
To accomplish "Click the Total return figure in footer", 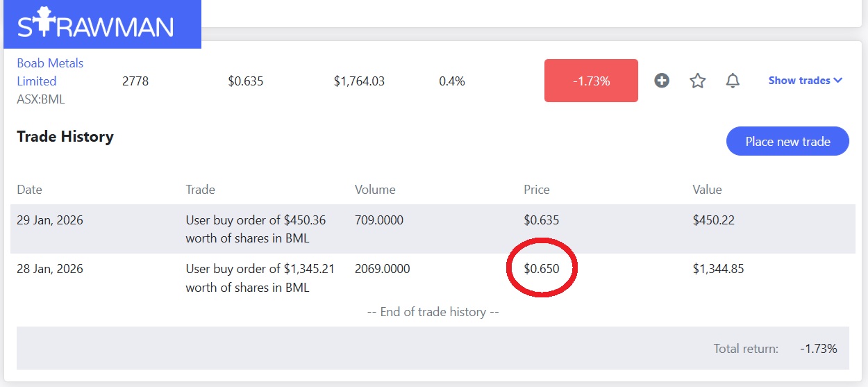I will [x=819, y=349].
